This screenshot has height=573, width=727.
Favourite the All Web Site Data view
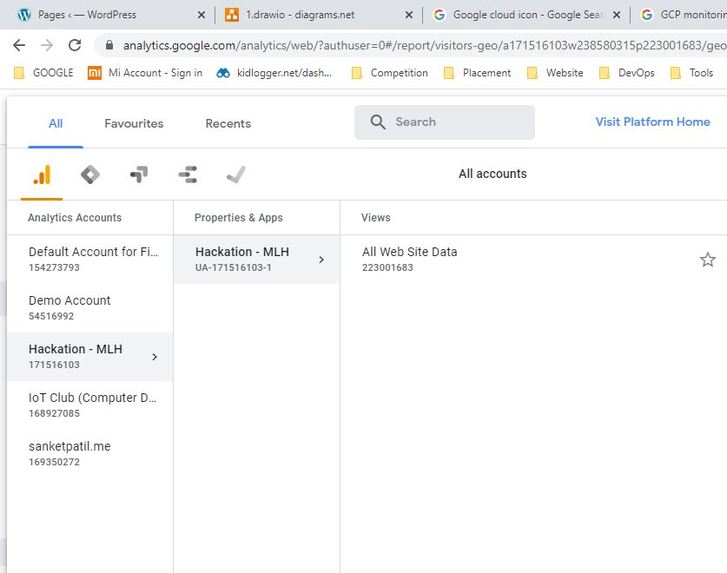[x=708, y=260]
